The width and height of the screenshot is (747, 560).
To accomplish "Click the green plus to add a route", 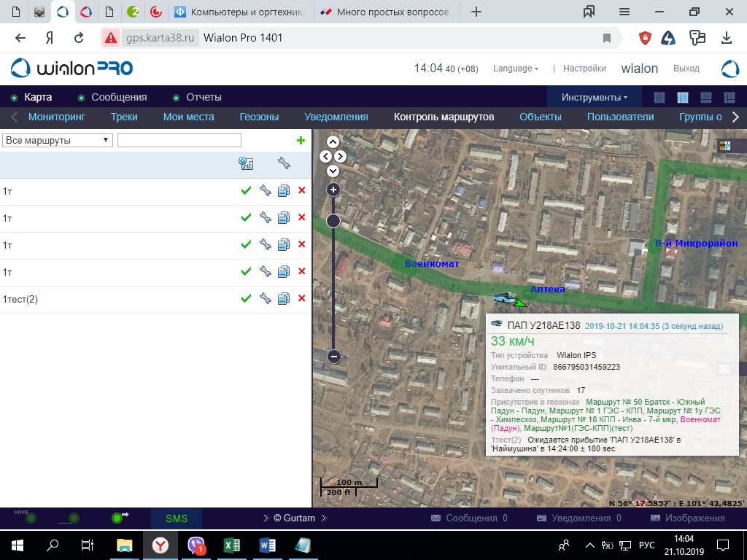I will click(x=301, y=141).
